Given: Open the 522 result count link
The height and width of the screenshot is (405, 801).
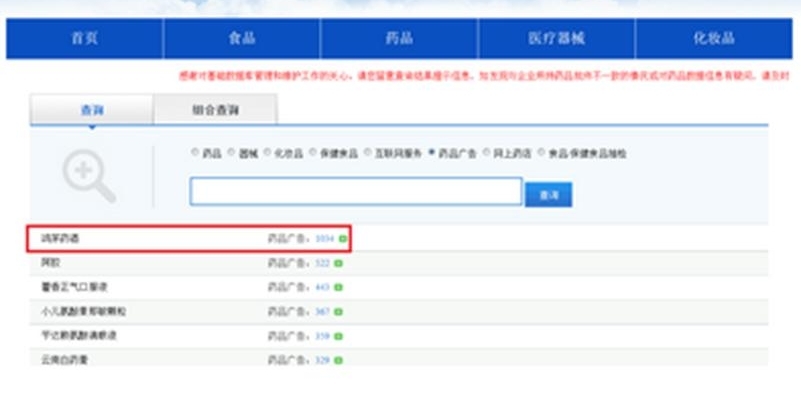Looking at the screenshot, I should click(x=322, y=264).
